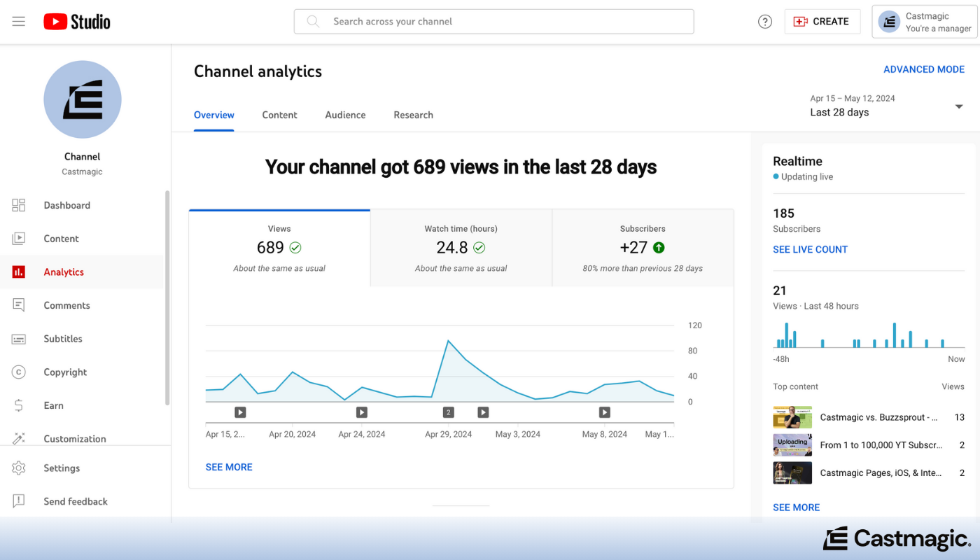This screenshot has height=560, width=980.
Task: Open channel Settings
Action: [x=62, y=468]
